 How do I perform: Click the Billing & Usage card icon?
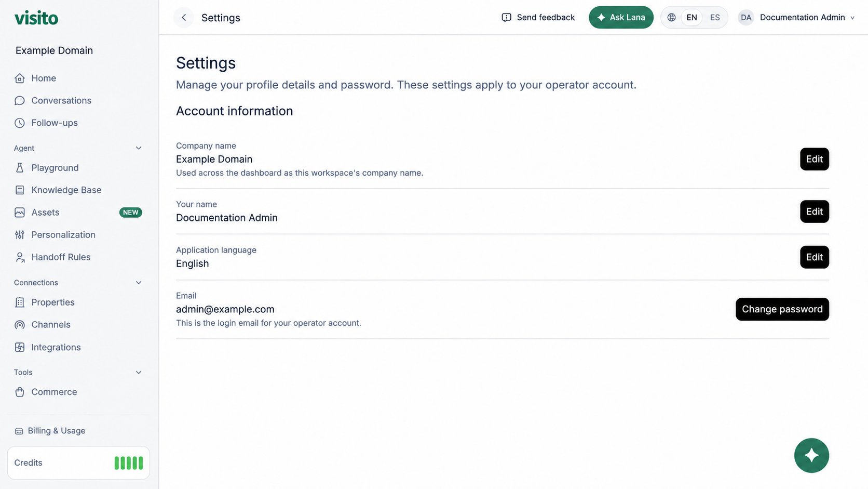click(19, 431)
